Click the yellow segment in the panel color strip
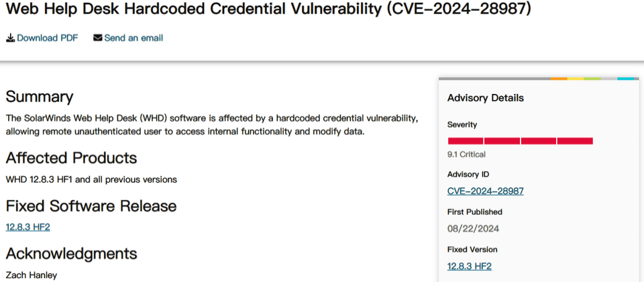644x282 pixels. (576, 79)
